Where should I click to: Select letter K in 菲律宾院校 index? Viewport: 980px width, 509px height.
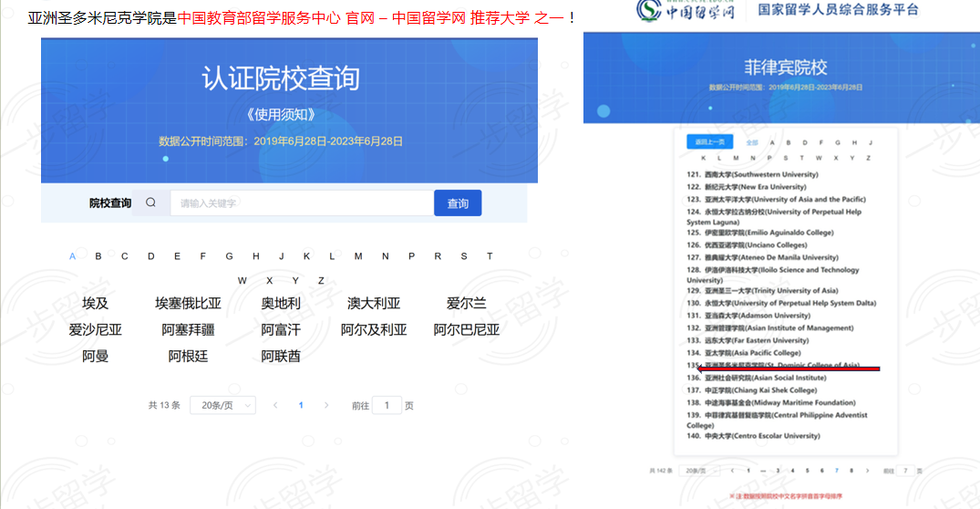(703, 158)
